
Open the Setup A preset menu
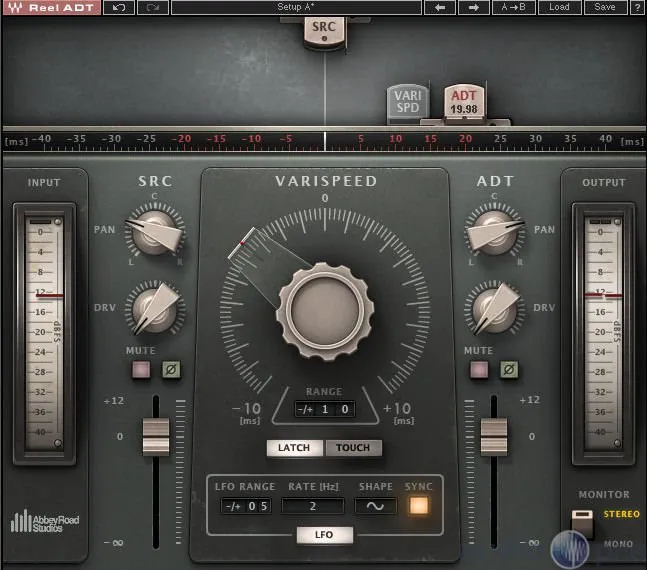(x=296, y=7)
